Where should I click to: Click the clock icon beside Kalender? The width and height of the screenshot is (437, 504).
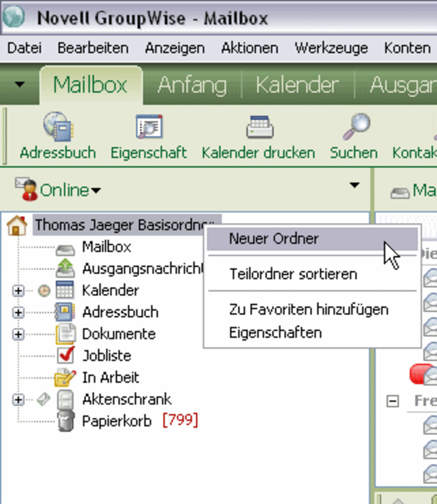(44, 291)
